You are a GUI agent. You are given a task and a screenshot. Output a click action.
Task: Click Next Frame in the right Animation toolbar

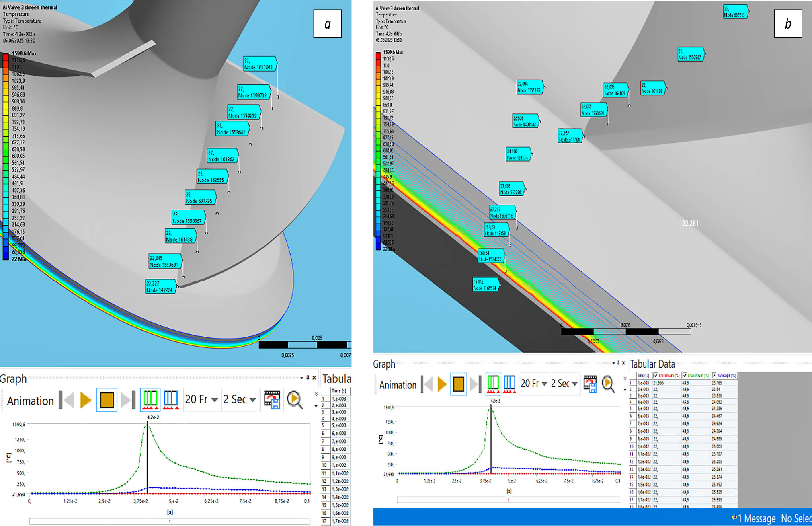pos(475,384)
